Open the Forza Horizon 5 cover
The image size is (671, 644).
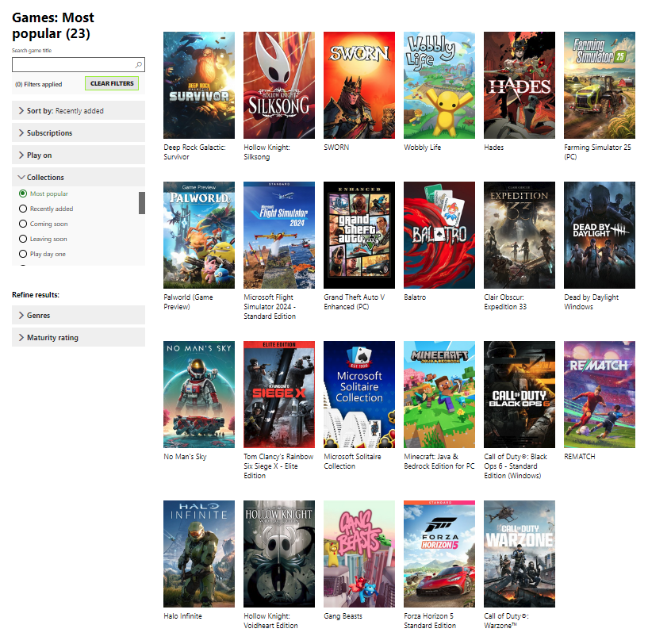[439, 554]
